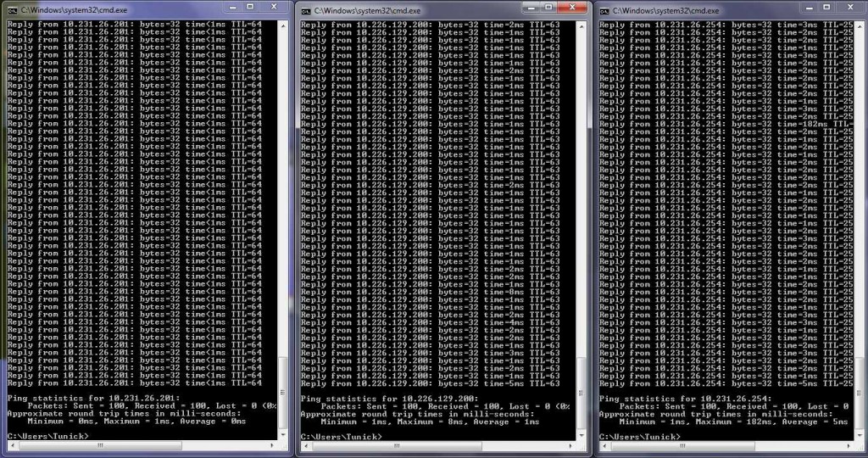
Task: Close the red-X cmd window pinging 10.226.129.200
Action: point(572,7)
